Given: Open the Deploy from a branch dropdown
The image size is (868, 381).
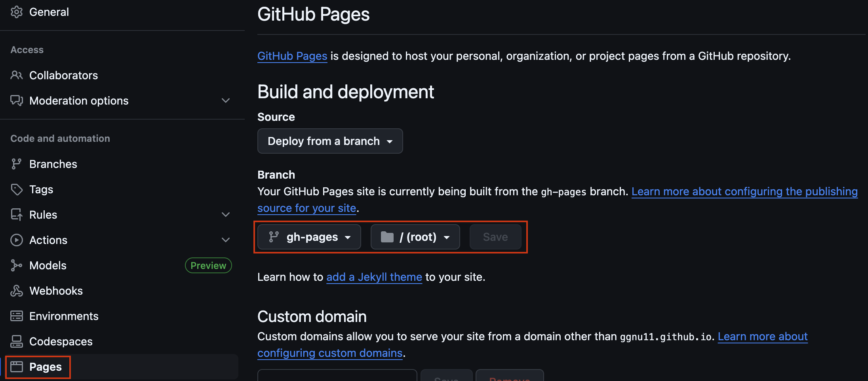Looking at the screenshot, I should coord(330,141).
